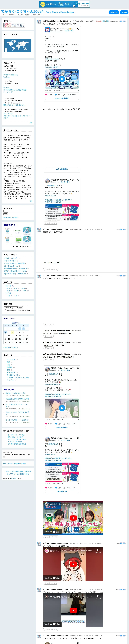Open category 曲関係 (23)
The width and height of the screenshot is (129, 644).
(x=9, y=368)
